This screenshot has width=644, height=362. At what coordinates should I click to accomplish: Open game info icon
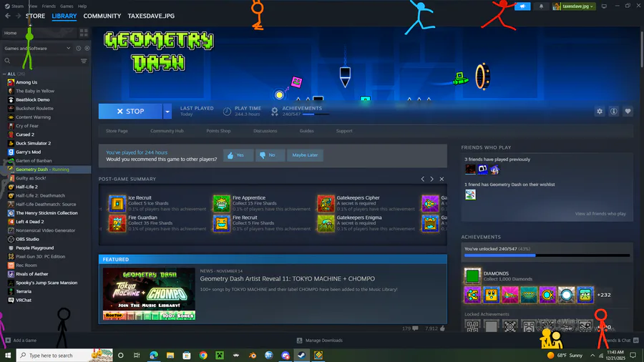(x=614, y=111)
